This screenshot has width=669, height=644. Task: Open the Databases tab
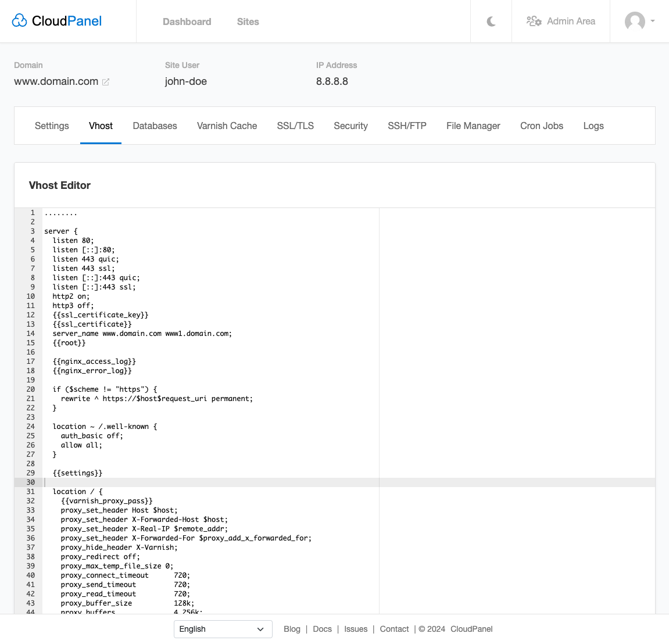click(155, 126)
